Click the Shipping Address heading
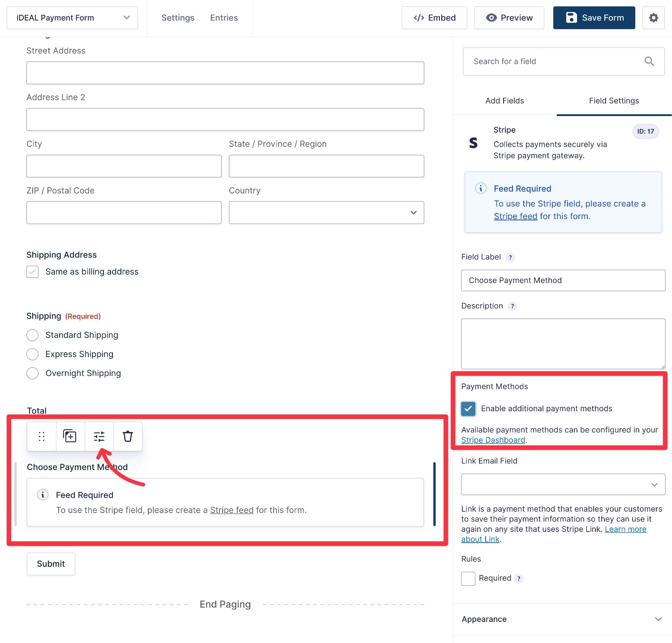 [61, 255]
